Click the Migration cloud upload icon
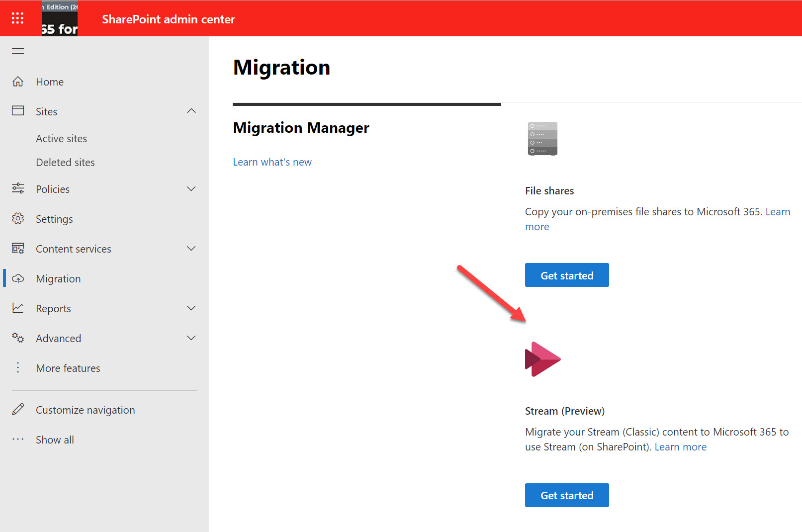This screenshot has height=532, width=802. pyautogui.click(x=18, y=278)
